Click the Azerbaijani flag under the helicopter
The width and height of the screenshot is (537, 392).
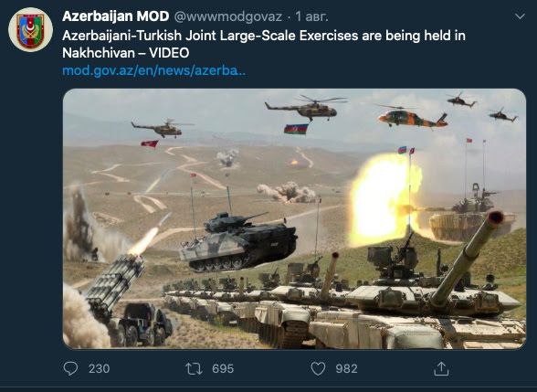[x=296, y=129]
